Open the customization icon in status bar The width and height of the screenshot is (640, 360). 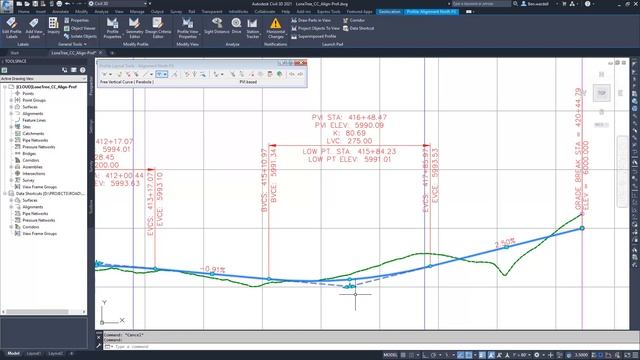pyautogui.click(x=634, y=355)
